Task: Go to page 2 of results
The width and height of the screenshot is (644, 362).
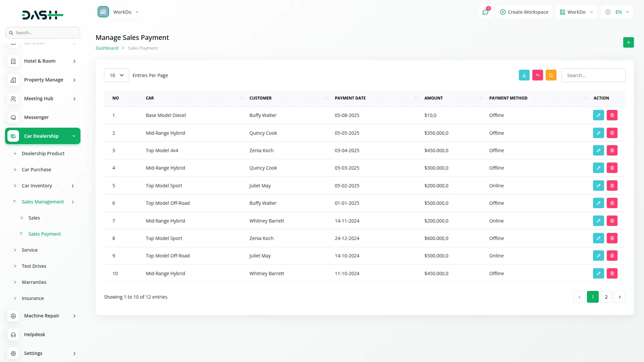Action: pos(606,297)
